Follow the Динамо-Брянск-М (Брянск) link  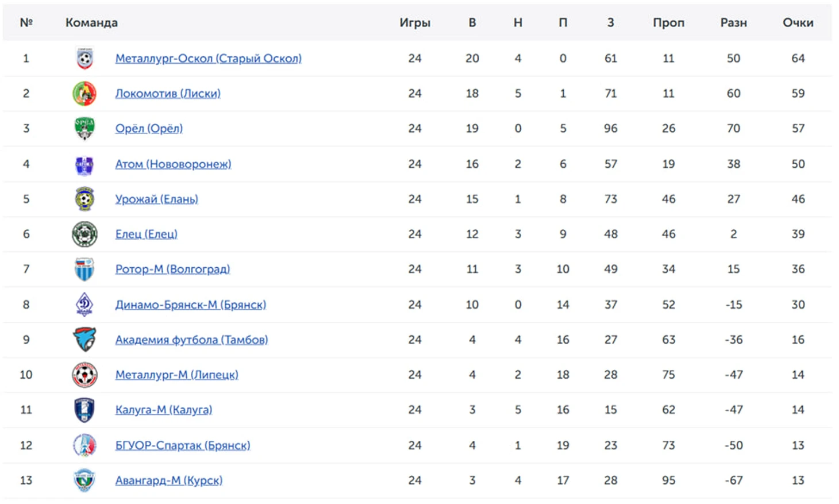pos(191,305)
